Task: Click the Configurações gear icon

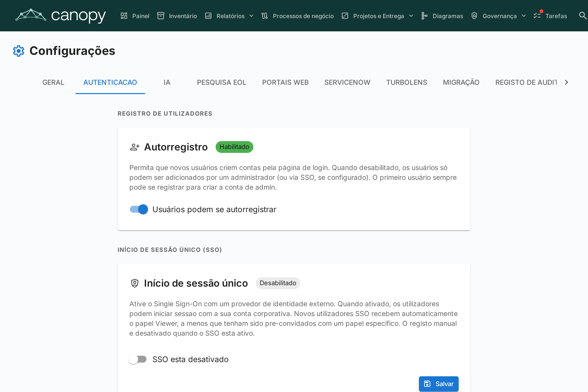Action: (19, 51)
